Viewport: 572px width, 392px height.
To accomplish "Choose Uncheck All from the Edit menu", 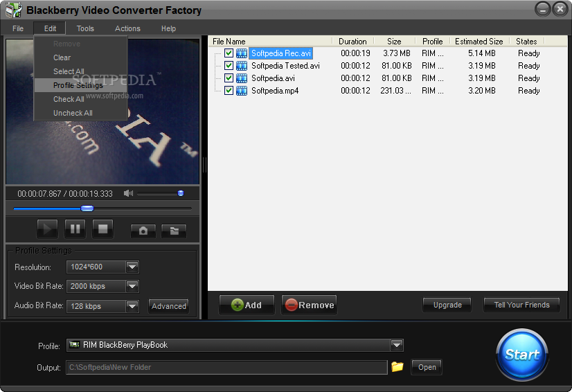I will tap(80, 113).
